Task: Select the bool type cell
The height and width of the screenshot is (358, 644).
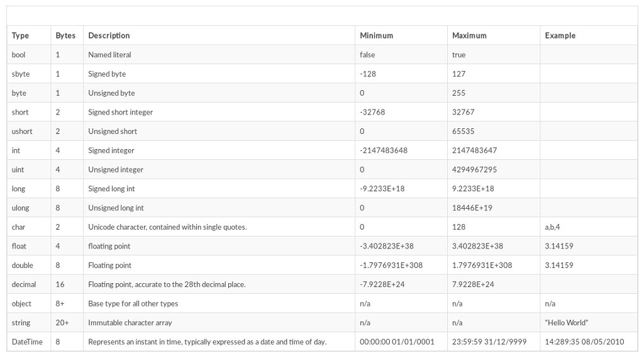Action: click(x=19, y=55)
